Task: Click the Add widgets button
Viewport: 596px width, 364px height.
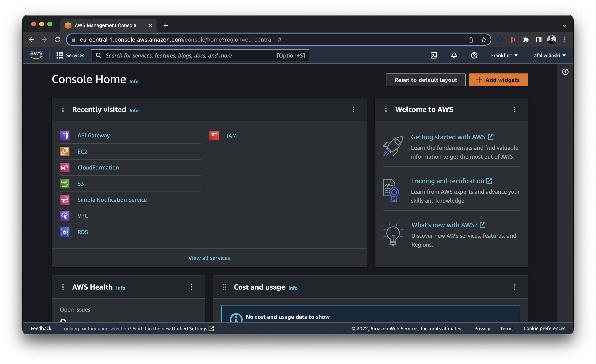Action: coord(498,80)
